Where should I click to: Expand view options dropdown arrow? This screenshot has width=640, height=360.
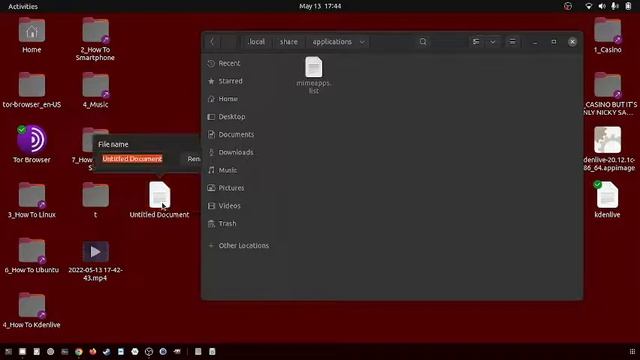[x=493, y=42]
